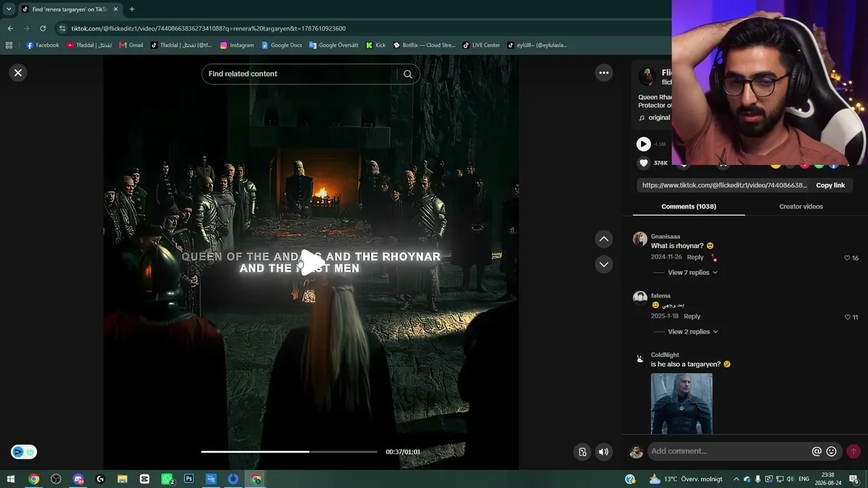Open the emoji picker in comment box

tap(831, 451)
